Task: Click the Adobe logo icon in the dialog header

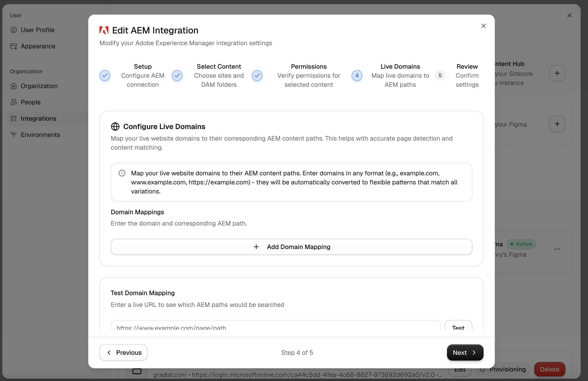Action: click(104, 30)
